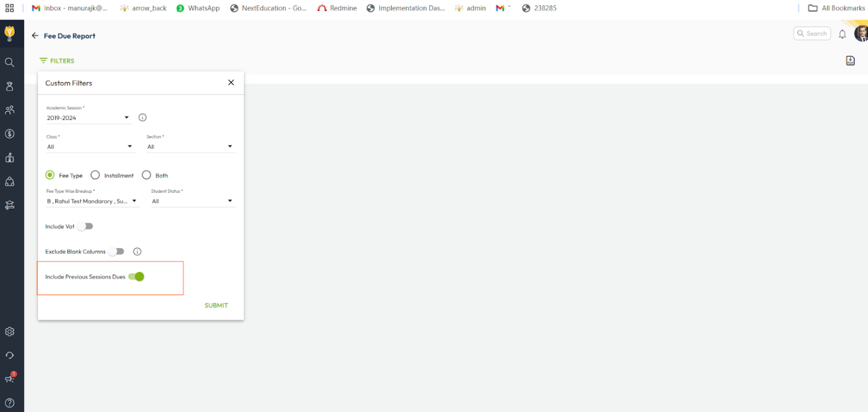Screen dimensions: 868x412
Task: Click the info icon next to Academic Session
Action: [x=142, y=118]
